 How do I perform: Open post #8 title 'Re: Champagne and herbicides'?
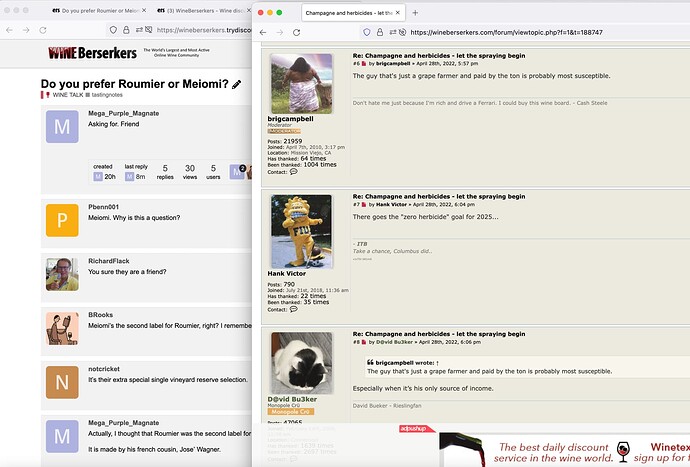click(439, 334)
